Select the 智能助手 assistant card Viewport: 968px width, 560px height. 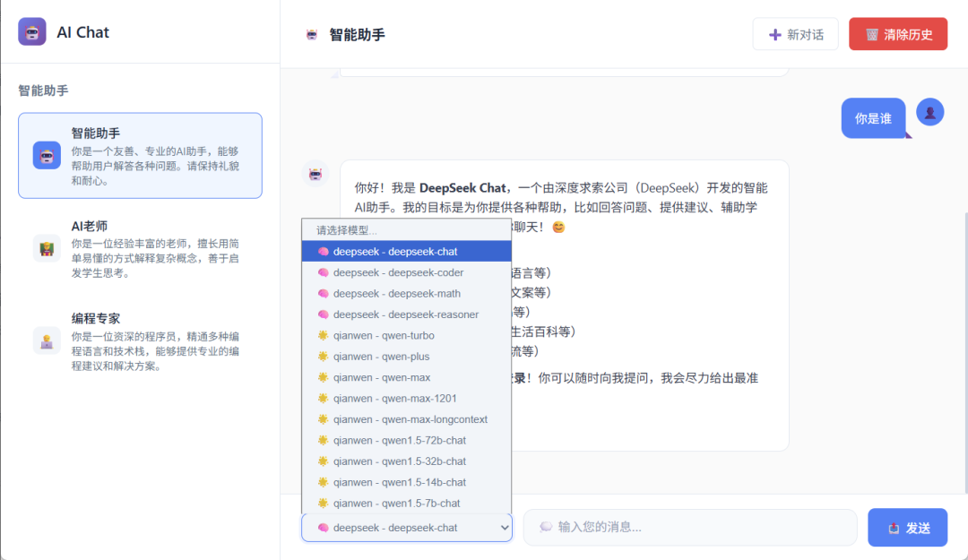(140, 156)
